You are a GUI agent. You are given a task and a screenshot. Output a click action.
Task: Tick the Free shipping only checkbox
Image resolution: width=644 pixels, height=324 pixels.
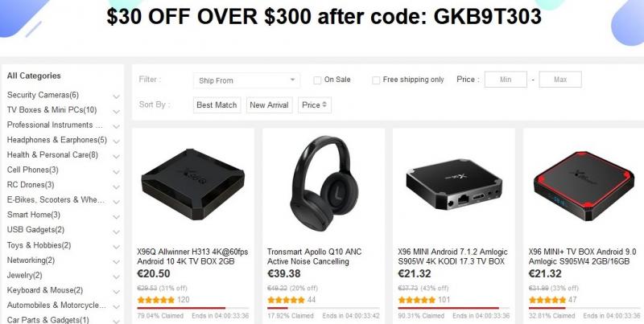[x=376, y=80]
